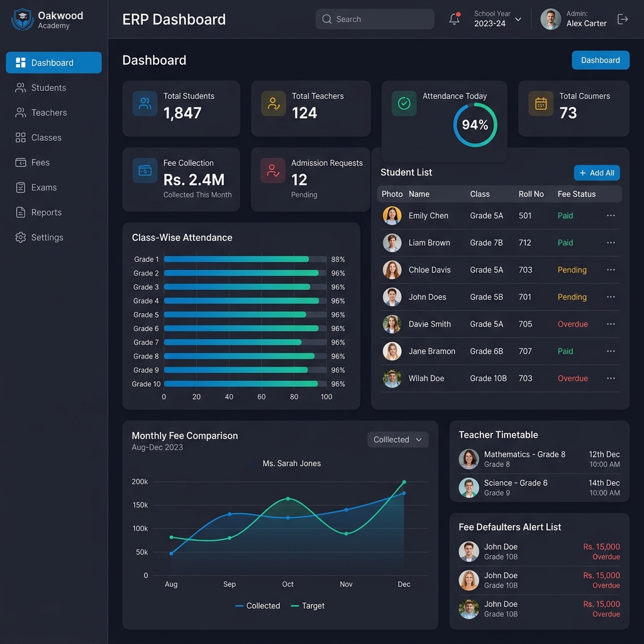Click the Settings gear icon in the sidebar

pos(21,237)
